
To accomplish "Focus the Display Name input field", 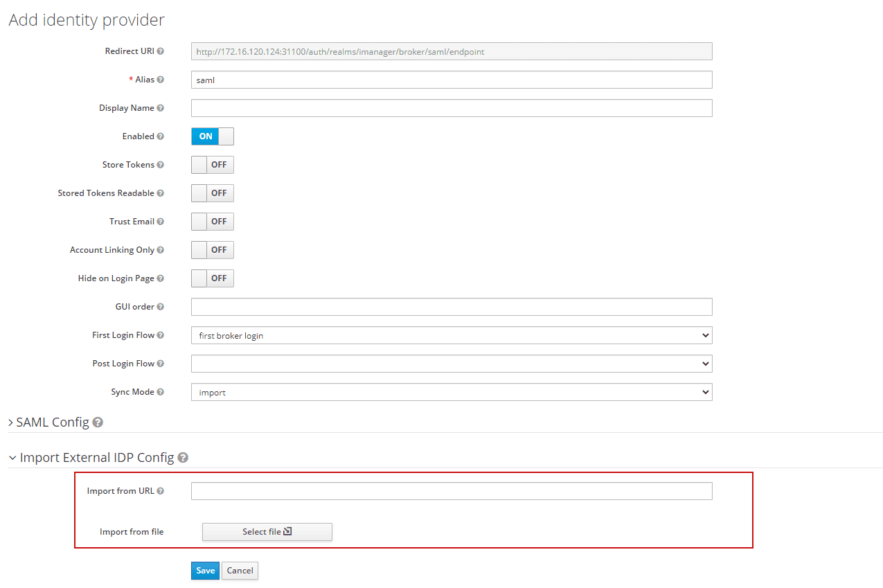I will [452, 108].
